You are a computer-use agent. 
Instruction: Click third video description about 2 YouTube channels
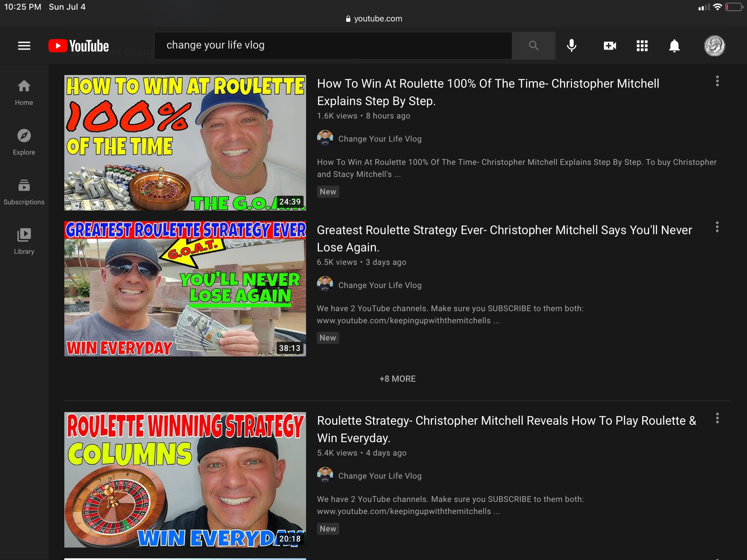click(x=450, y=505)
